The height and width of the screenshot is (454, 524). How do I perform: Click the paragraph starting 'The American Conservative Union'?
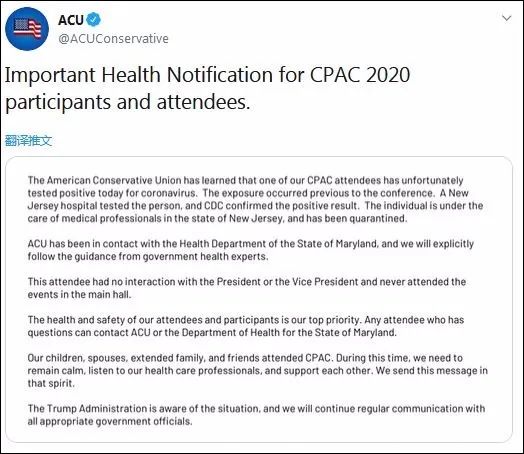click(x=256, y=199)
